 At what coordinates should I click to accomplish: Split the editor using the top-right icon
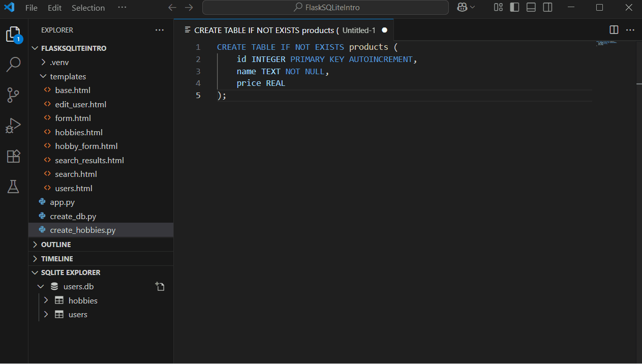coord(614,30)
